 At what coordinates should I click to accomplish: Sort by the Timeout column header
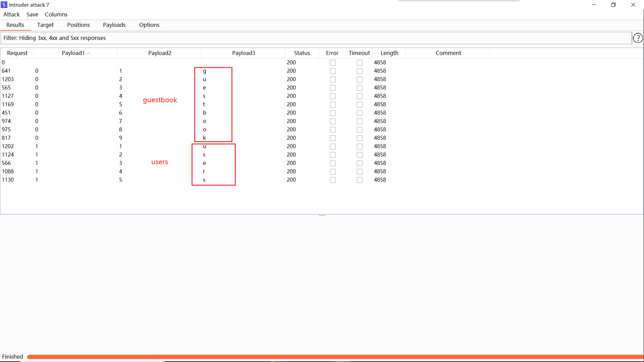click(359, 53)
